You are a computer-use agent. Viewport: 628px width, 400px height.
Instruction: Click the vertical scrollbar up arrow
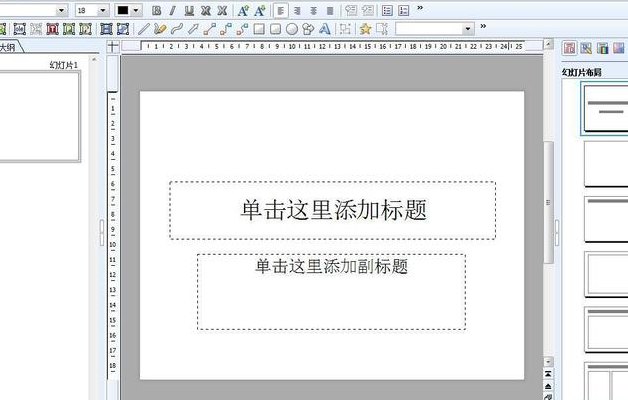click(x=548, y=44)
